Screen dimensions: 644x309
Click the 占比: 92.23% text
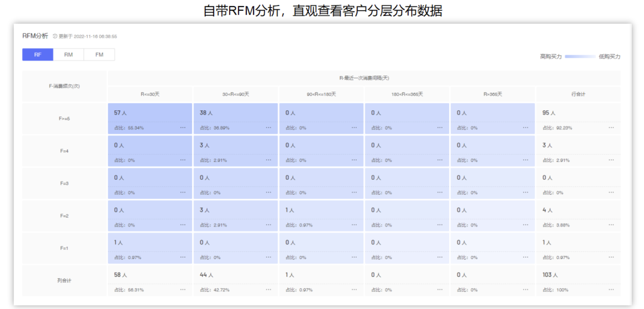(x=557, y=128)
